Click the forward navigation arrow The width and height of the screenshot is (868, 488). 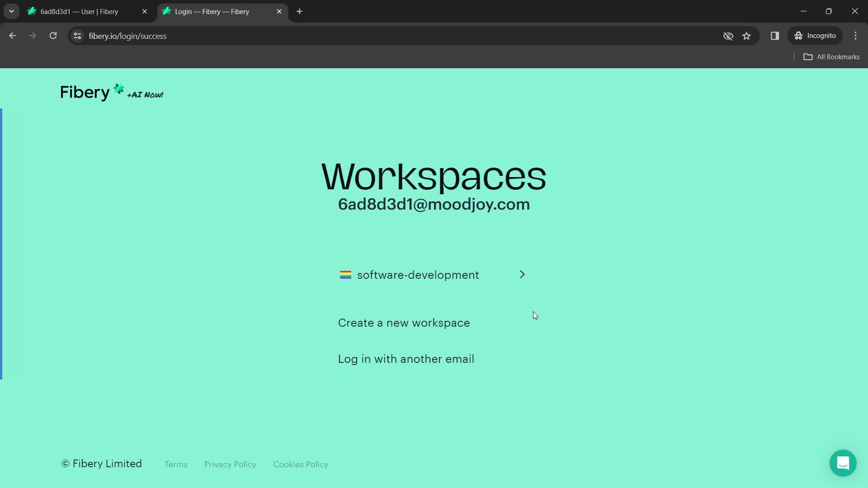(x=33, y=36)
